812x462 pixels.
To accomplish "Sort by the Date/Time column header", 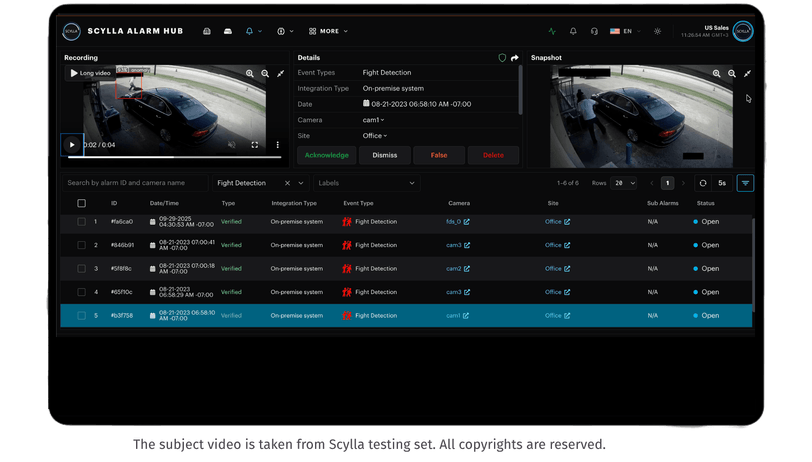I will pos(164,204).
